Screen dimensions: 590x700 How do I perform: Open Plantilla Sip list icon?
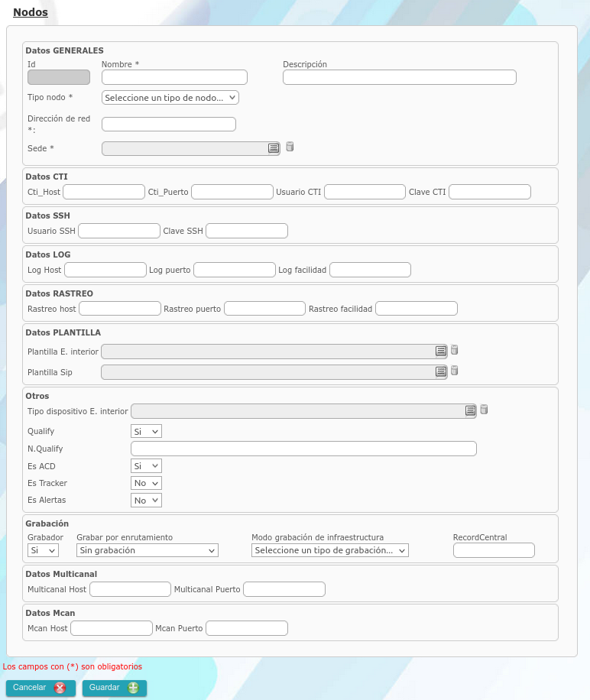[x=441, y=372]
